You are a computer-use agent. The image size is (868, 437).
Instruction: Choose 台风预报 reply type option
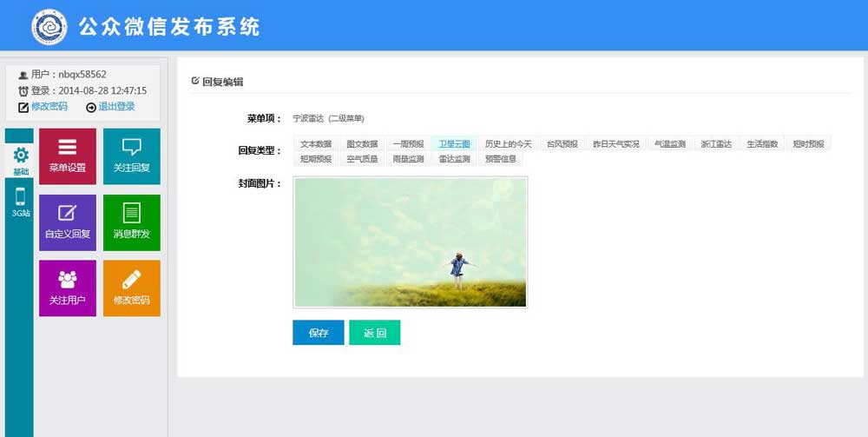pos(562,144)
